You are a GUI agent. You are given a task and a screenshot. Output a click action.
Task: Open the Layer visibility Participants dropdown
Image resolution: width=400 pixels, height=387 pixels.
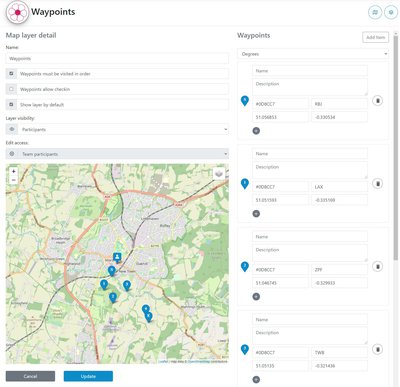(123, 129)
